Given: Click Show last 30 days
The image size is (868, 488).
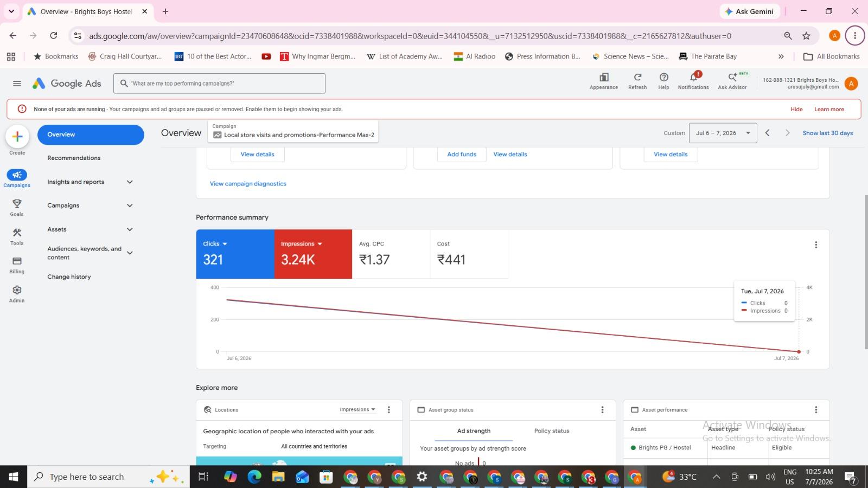Looking at the screenshot, I should (828, 133).
